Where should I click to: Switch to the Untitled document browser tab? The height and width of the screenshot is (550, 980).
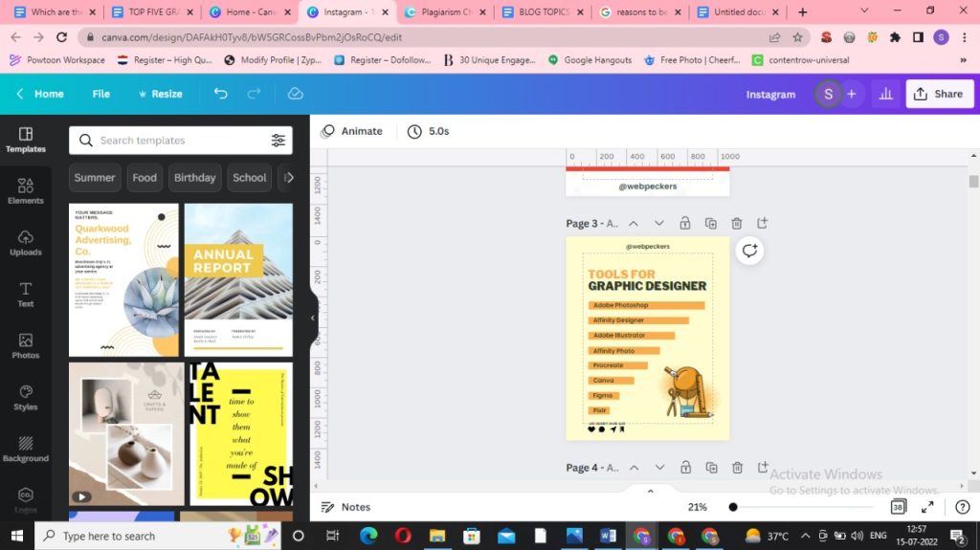pos(738,11)
